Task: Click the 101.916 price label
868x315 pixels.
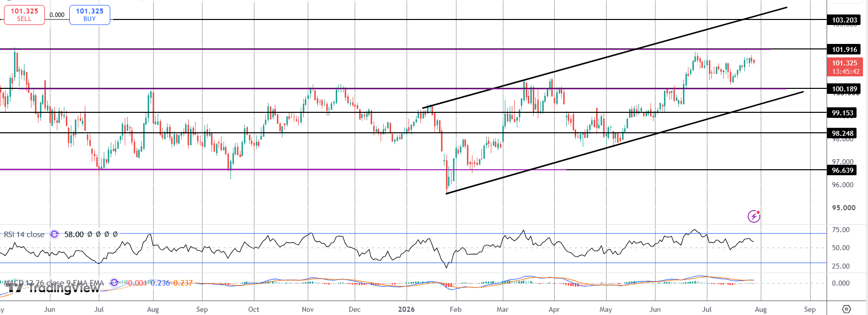Action: pyautogui.click(x=844, y=49)
